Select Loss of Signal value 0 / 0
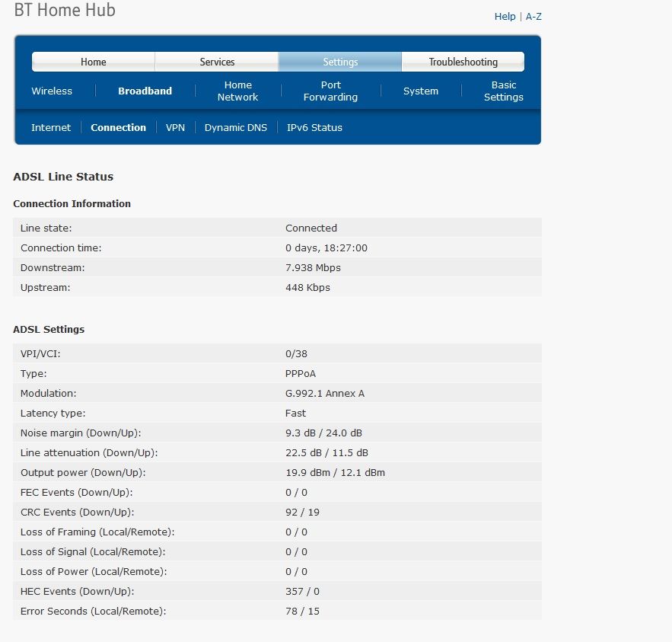Viewport: 672px width, 642px height. click(x=296, y=551)
